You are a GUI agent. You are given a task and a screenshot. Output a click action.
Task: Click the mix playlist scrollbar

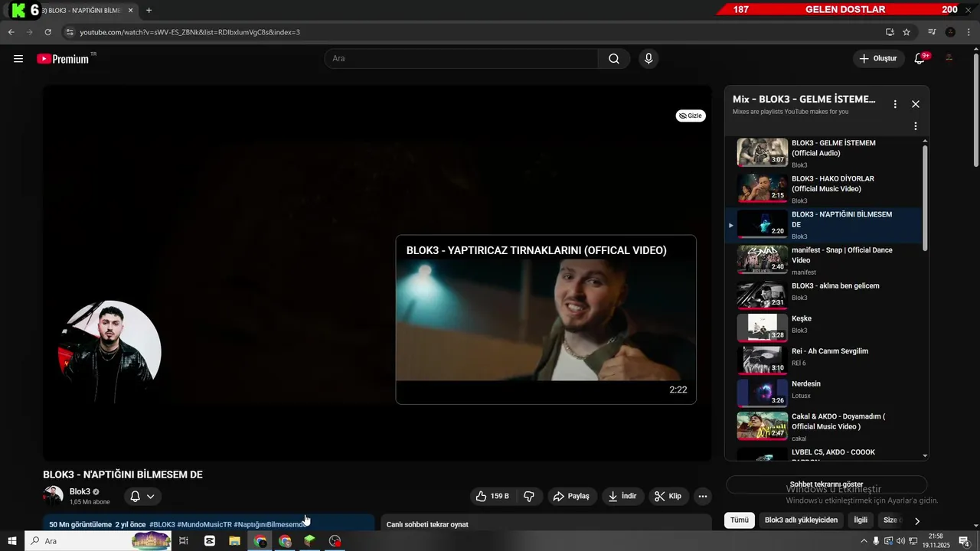click(x=925, y=197)
